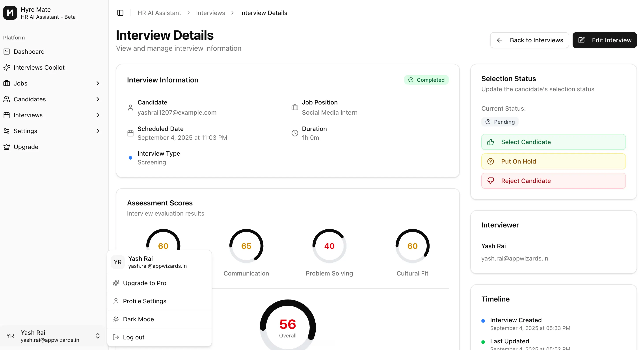Click candidate email yashrai1207@example.com

tap(177, 112)
